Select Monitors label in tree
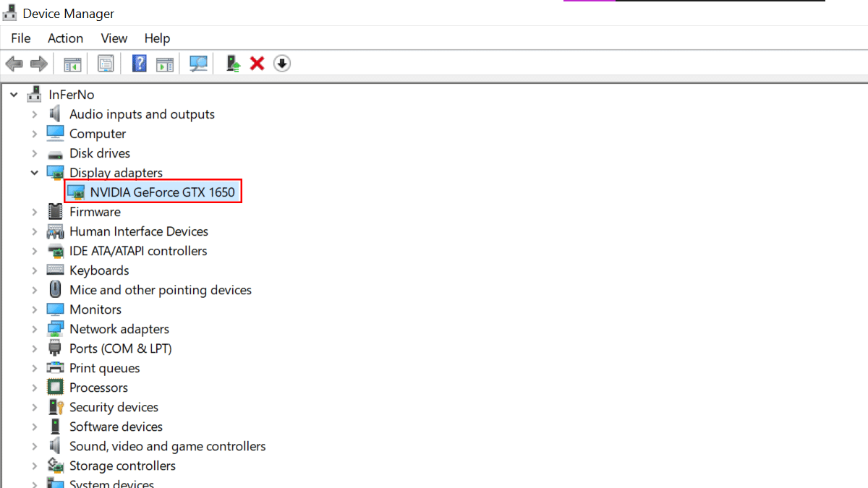868x488 pixels. pyautogui.click(x=95, y=309)
